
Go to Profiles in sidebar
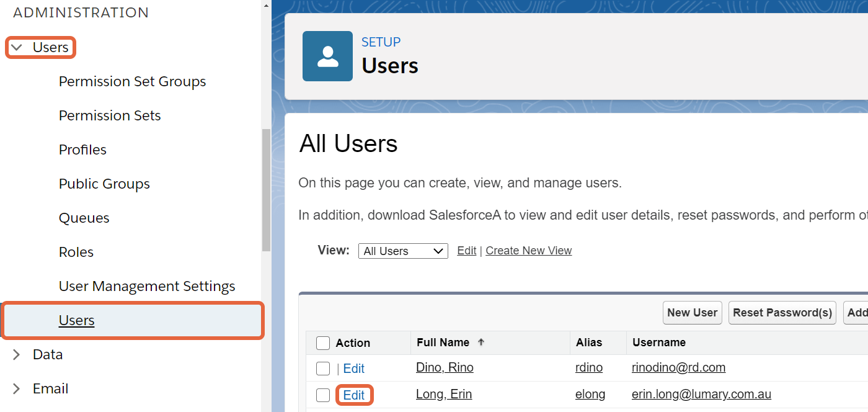pos(82,150)
